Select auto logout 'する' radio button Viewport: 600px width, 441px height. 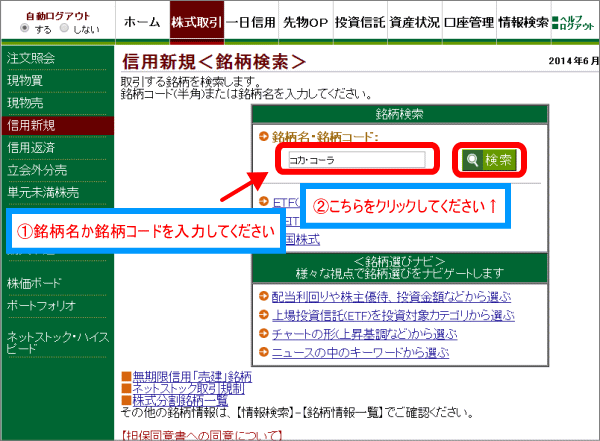pyautogui.click(x=24, y=28)
